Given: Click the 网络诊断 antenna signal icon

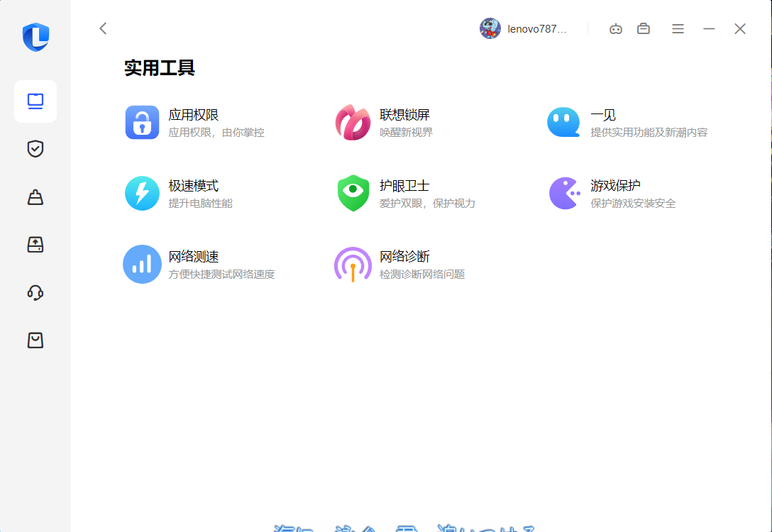Looking at the screenshot, I should [x=353, y=265].
